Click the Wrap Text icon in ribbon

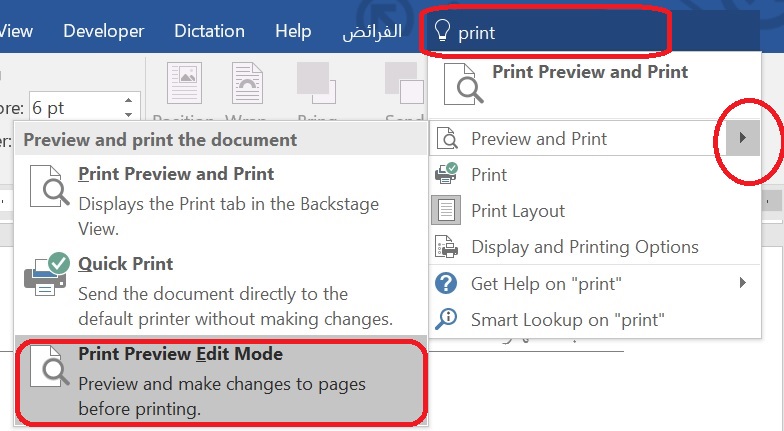click(x=247, y=84)
